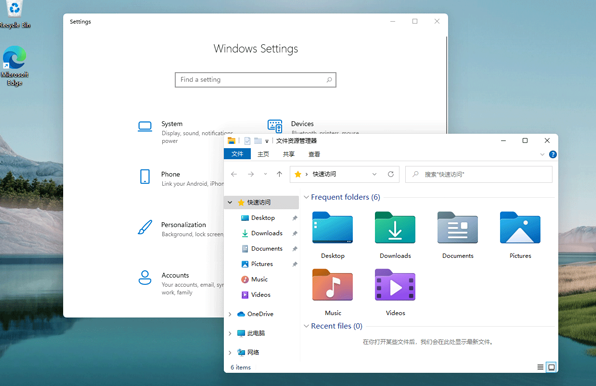Open the address bar history dropdown
Image resolution: width=596 pixels, height=386 pixels.
click(374, 174)
